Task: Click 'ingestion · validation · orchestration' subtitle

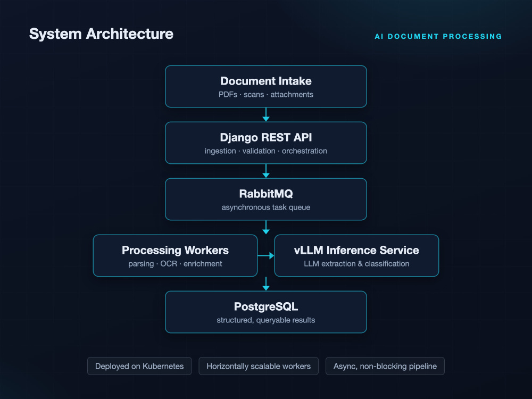Action: [x=266, y=151]
